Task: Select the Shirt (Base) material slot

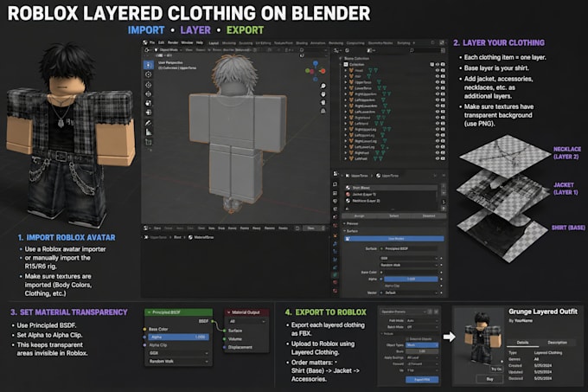Action: (391, 188)
